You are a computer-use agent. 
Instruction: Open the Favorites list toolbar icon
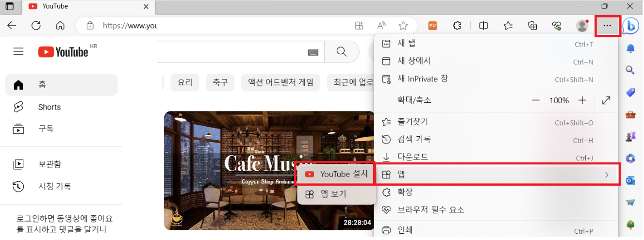tap(508, 26)
